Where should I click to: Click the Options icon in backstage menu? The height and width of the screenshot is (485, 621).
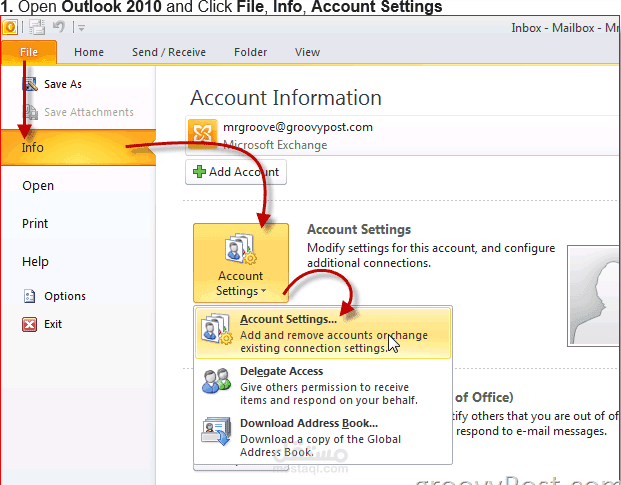coord(30,296)
